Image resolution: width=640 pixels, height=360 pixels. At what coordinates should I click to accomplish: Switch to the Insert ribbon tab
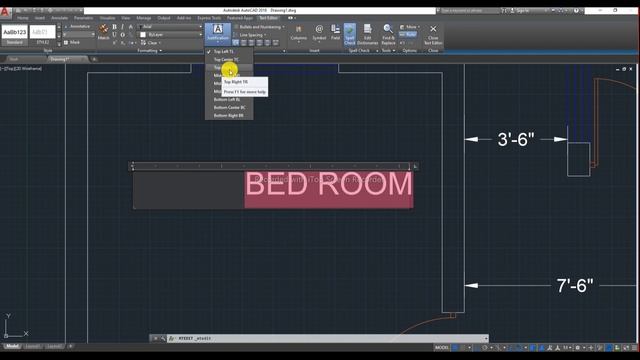(x=40, y=18)
